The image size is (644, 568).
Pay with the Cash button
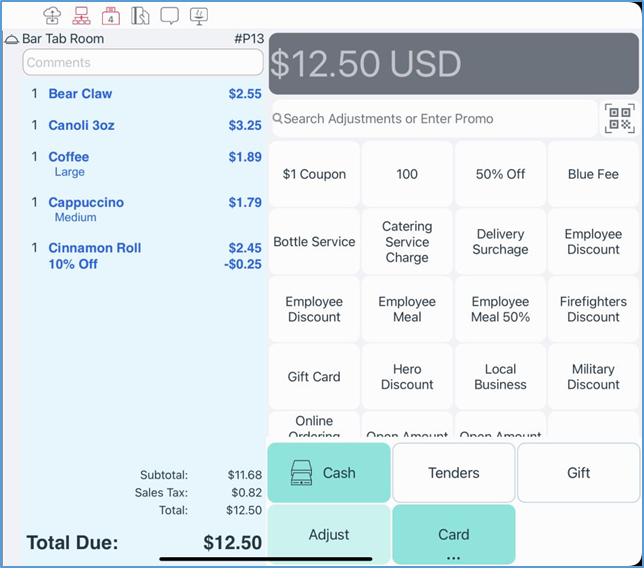click(329, 473)
